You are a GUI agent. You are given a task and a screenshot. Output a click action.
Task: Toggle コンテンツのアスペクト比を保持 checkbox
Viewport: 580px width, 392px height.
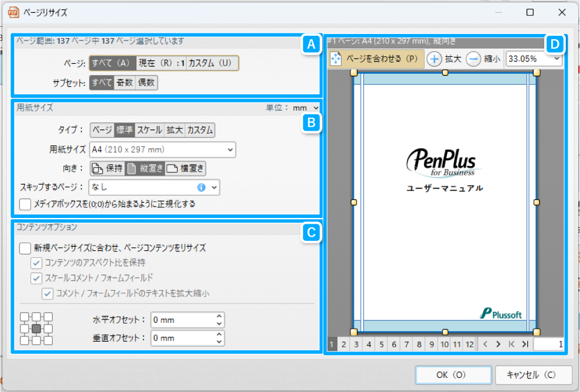pyautogui.click(x=36, y=263)
